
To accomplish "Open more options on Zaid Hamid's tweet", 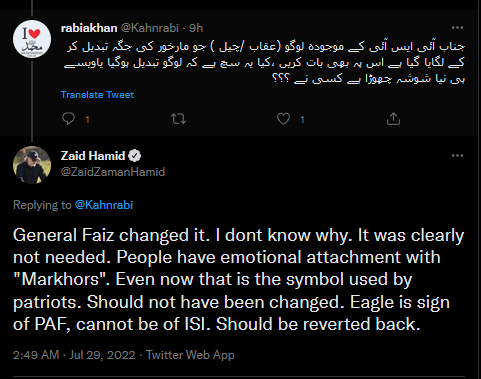I will (457, 156).
